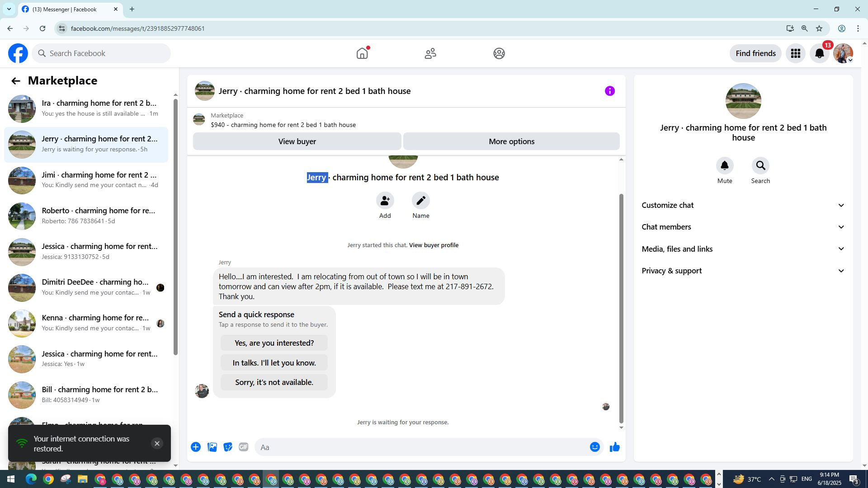This screenshot has width=868, height=488.
Task: Click the View buyer button
Action: pos(297,141)
